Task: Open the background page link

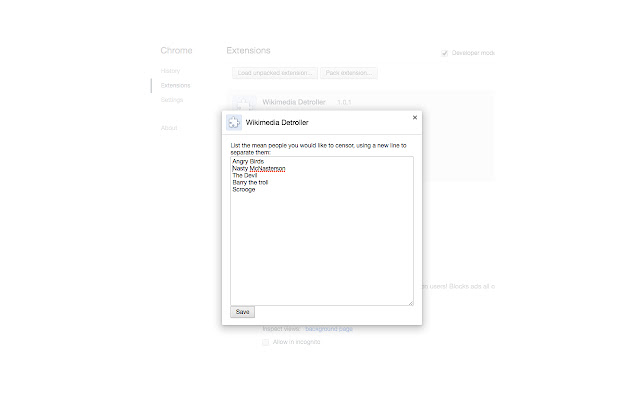Action: point(329,329)
